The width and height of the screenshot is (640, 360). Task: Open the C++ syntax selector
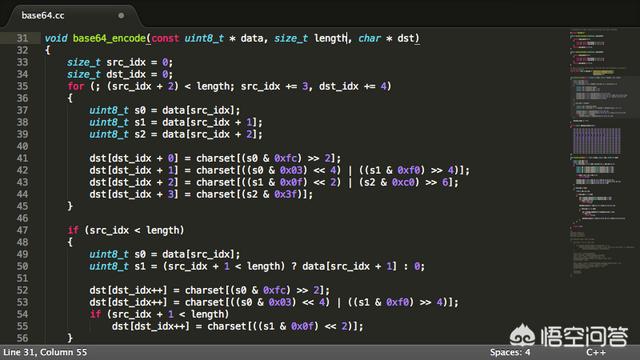596,352
